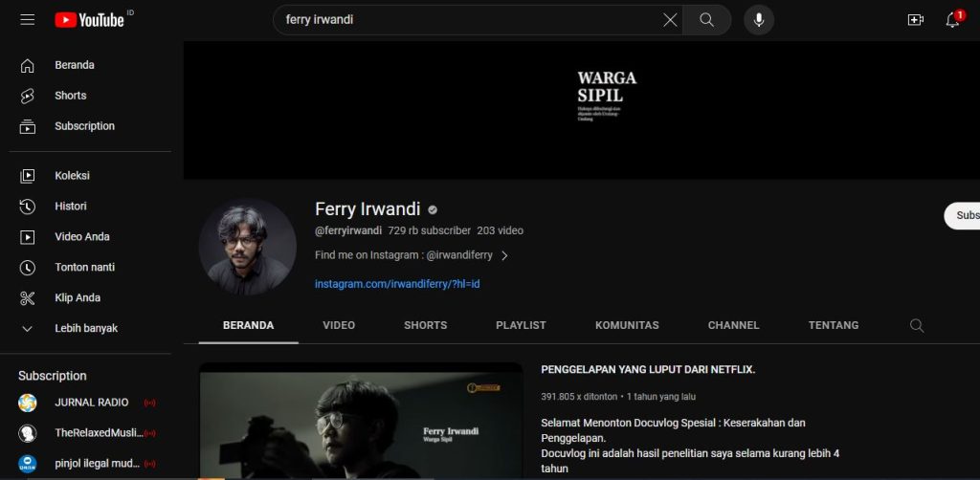
Task: Open Tonton nanti watch later list
Action: coord(84,268)
